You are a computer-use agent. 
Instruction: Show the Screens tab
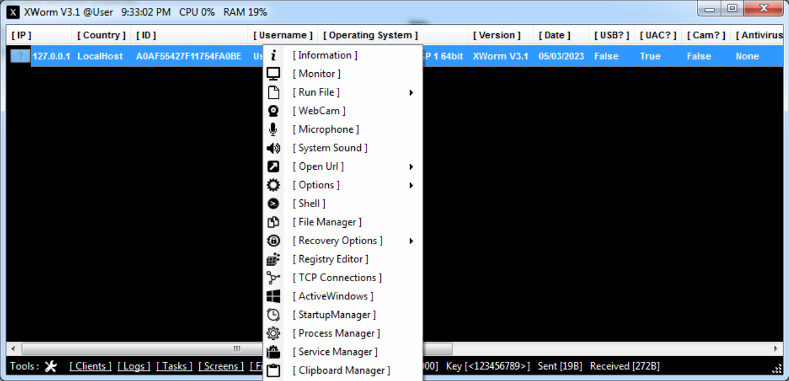[221, 366]
